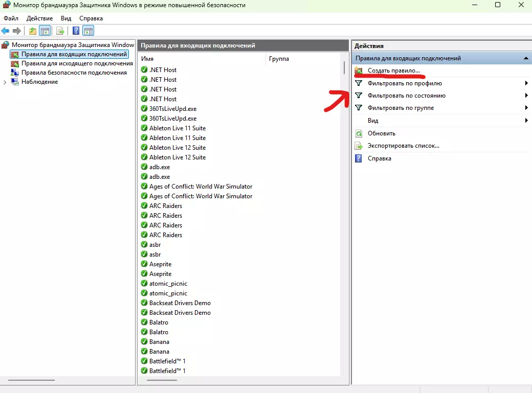Select first Ages of Conflict: World War Simulator

[x=201, y=187]
